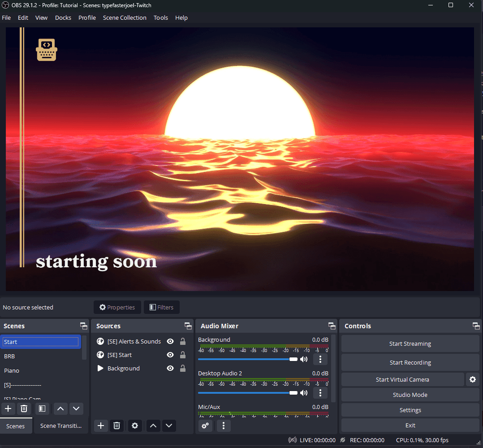
Task: Move the selected source up
Action: click(x=153, y=426)
